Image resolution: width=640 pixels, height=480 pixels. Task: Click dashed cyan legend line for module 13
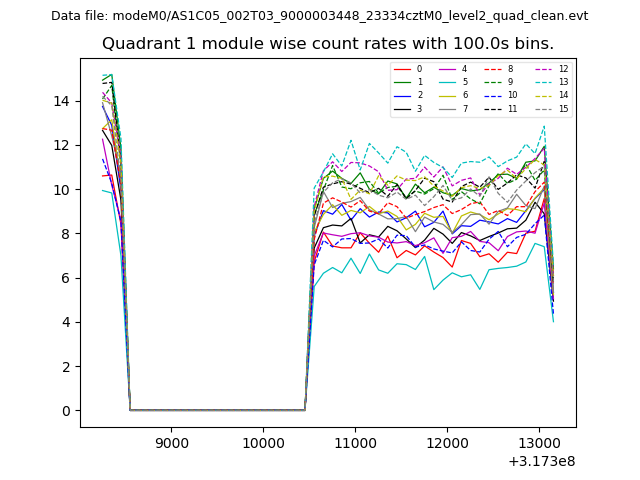[545, 82]
